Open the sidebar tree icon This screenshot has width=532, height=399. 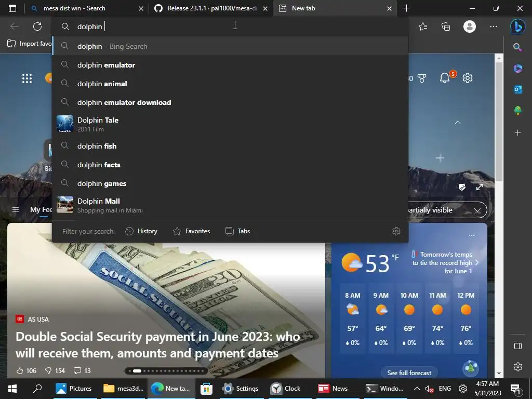[x=518, y=110]
